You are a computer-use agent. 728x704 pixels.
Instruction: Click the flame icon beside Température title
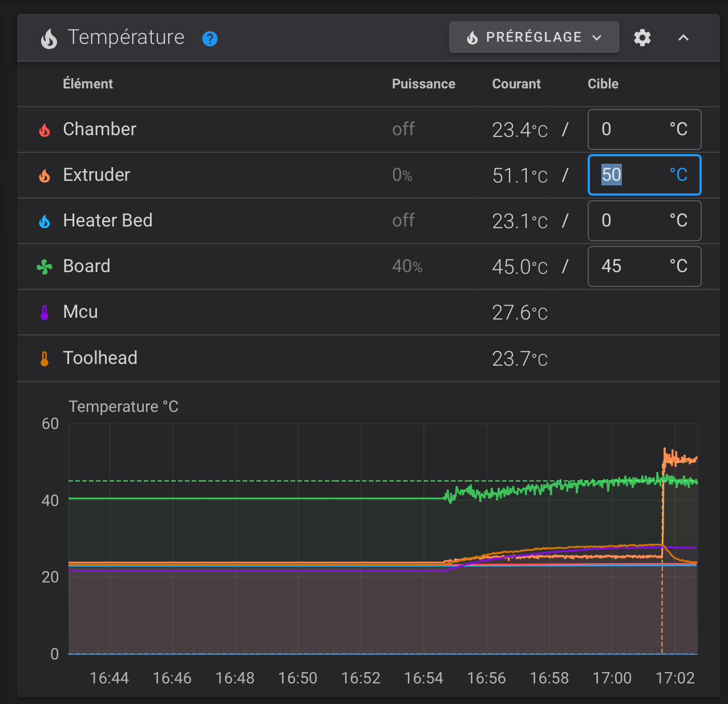(x=49, y=39)
